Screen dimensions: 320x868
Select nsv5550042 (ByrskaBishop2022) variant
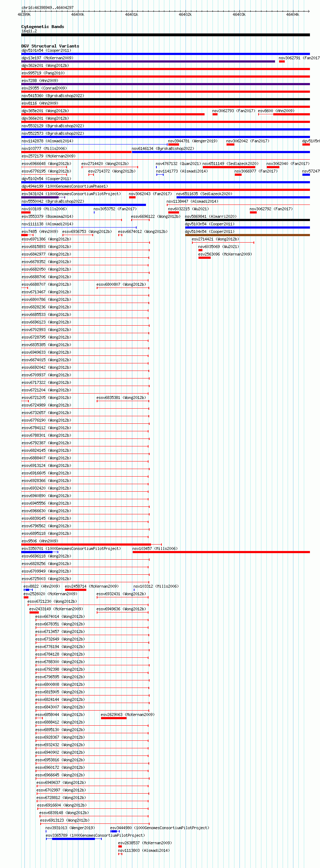(x=83, y=205)
